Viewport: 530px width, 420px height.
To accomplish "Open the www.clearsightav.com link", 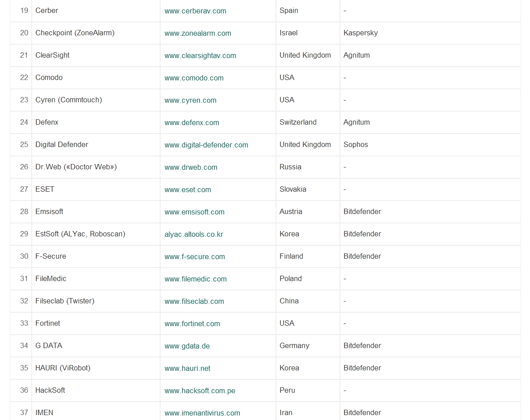I will [x=200, y=55].
